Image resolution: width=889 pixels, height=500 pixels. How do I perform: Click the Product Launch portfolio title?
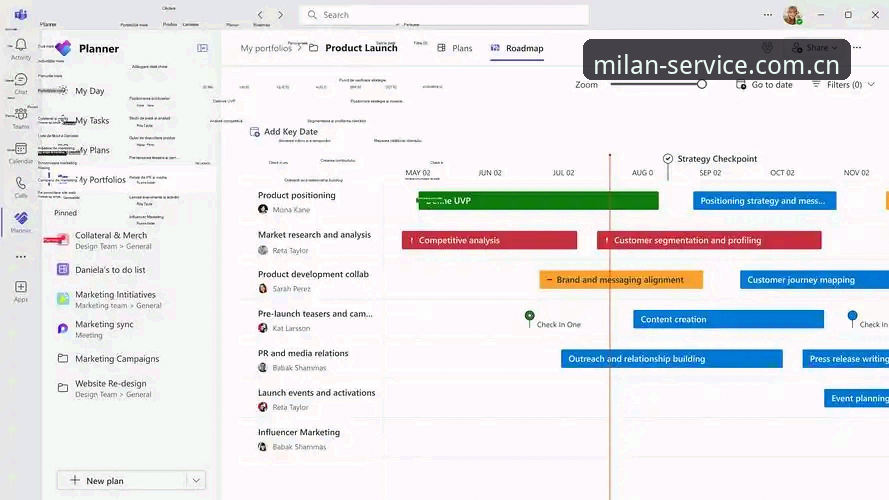click(x=361, y=48)
